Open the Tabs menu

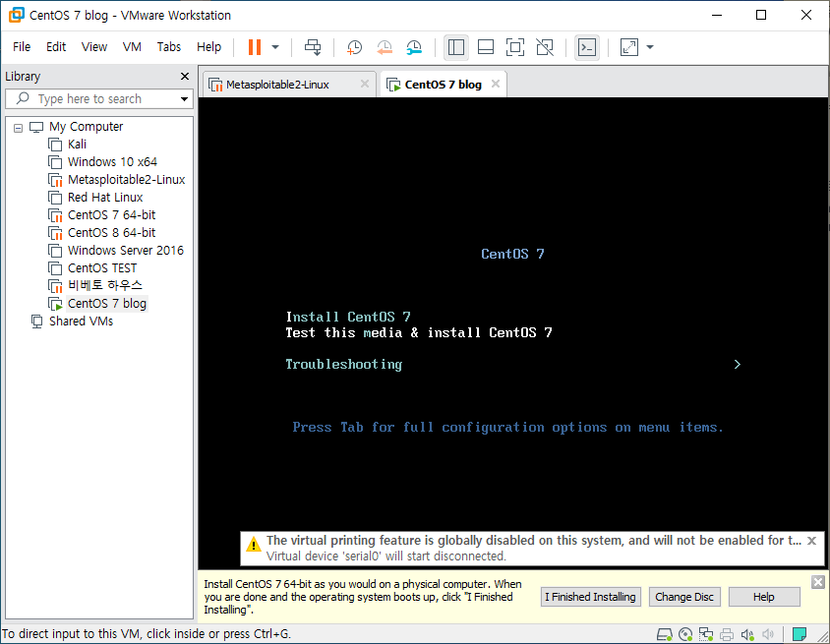(x=169, y=46)
